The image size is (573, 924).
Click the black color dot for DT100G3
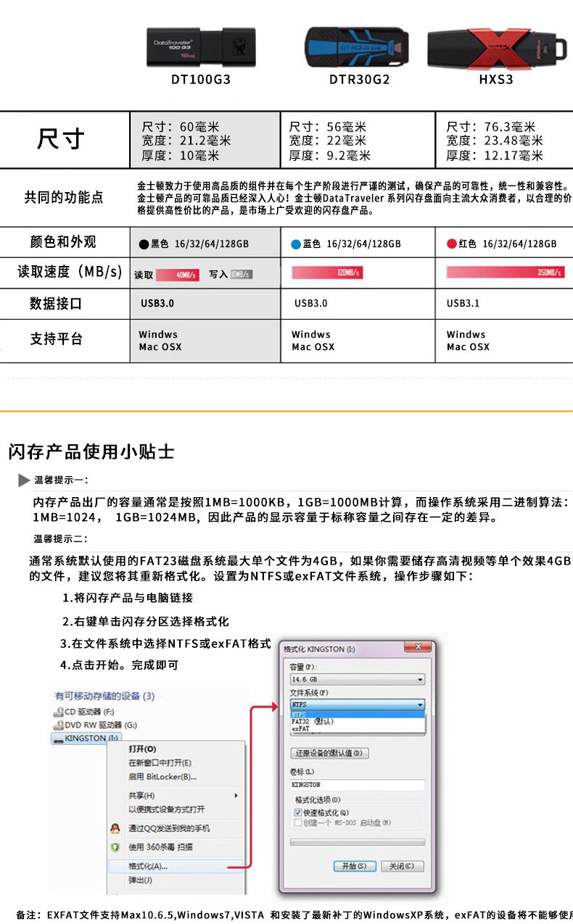144,244
